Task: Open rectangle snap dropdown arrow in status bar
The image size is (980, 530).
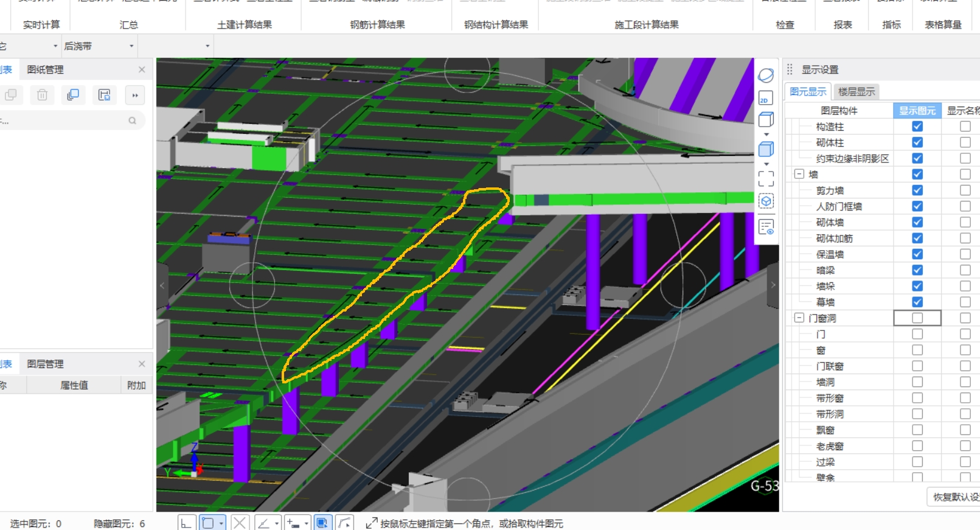Action: click(x=221, y=523)
